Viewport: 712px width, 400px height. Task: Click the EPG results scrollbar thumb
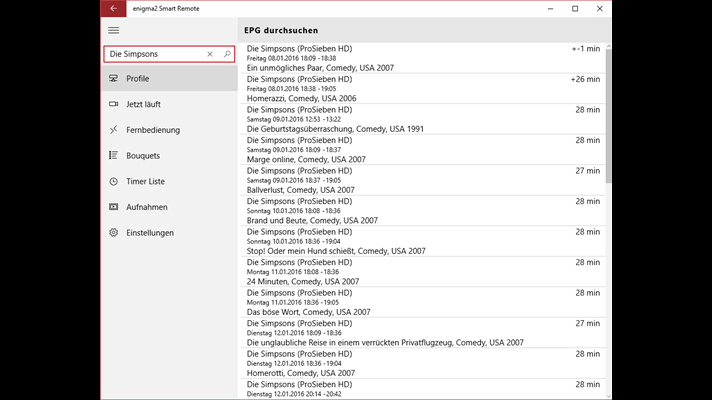pyautogui.click(x=608, y=116)
